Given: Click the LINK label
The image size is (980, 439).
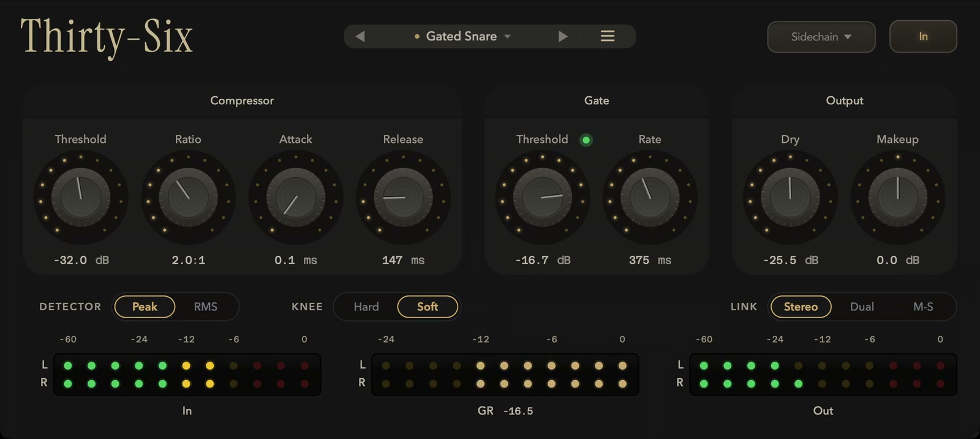Looking at the screenshot, I should point(744,307).
